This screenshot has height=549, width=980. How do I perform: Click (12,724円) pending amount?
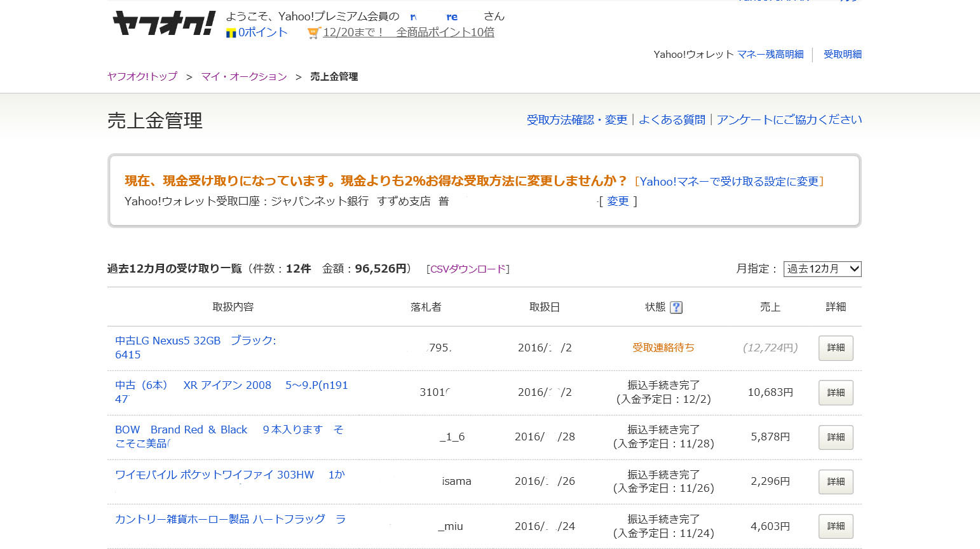pos(770,348)
